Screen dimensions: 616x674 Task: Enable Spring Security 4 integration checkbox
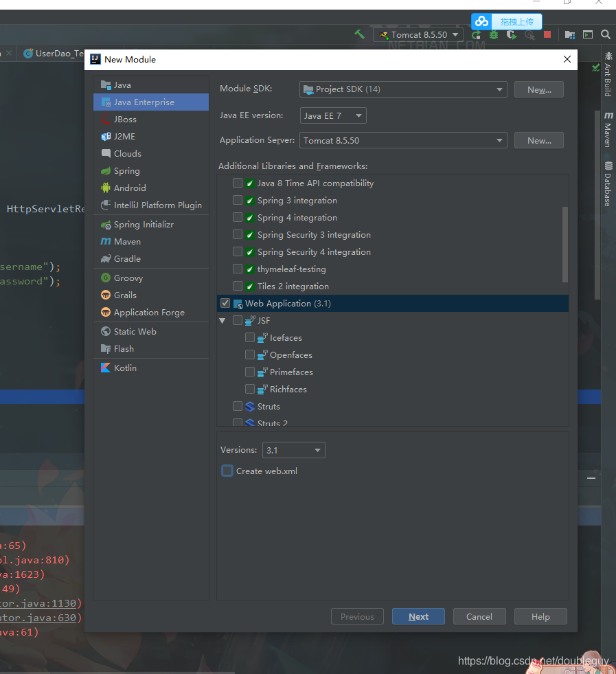(238, 252)
